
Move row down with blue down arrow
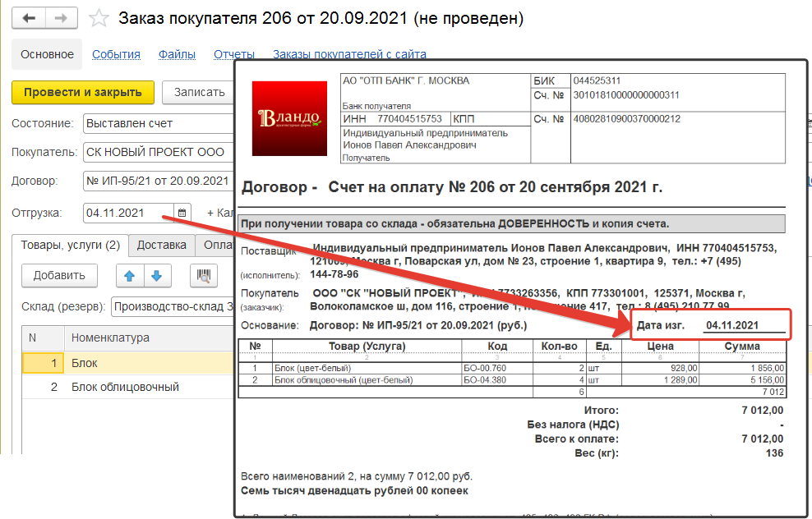(x=156, y=276)
